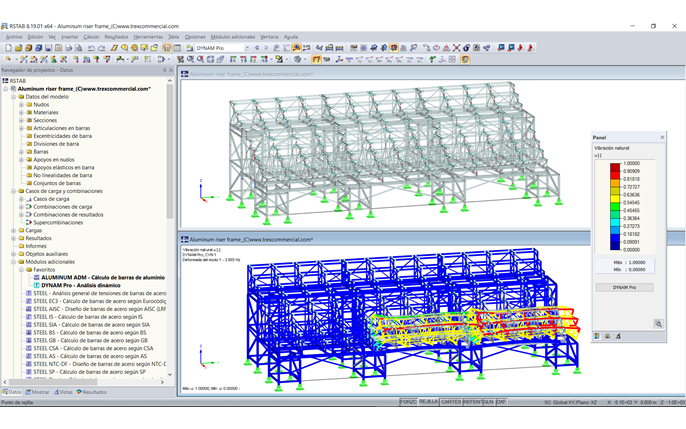Toggle the CARTES status bar button

451,402
